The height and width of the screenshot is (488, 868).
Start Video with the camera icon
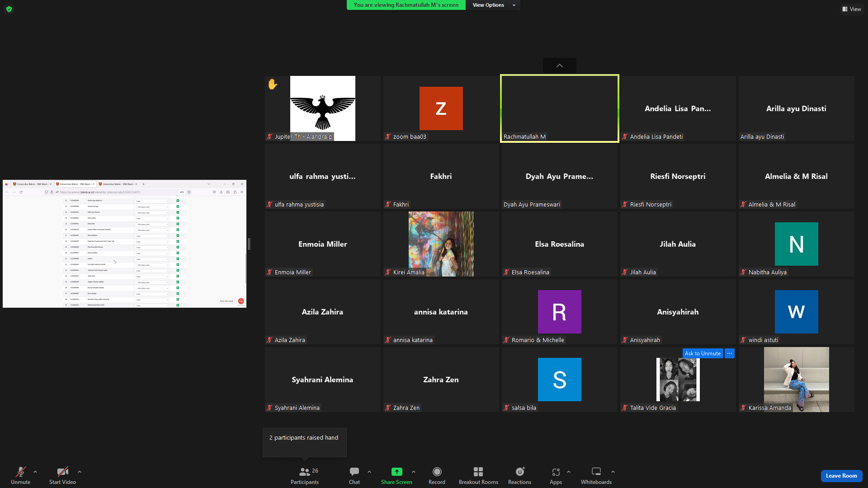click(x=62, y=472)
